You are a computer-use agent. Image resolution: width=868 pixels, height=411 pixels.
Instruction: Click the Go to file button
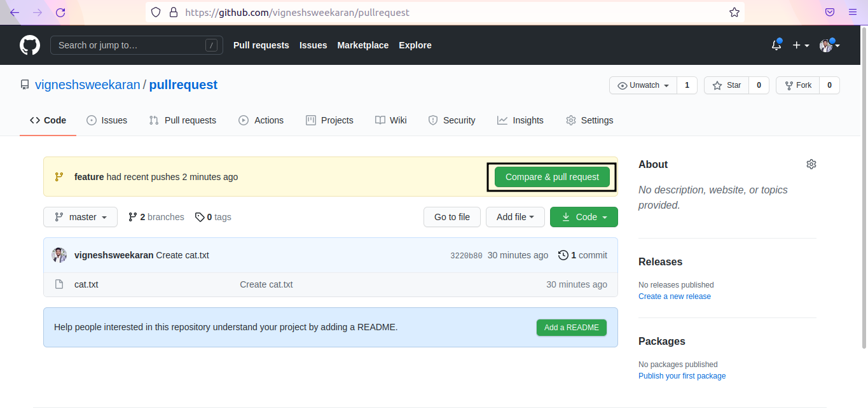[x=452, y=217]
